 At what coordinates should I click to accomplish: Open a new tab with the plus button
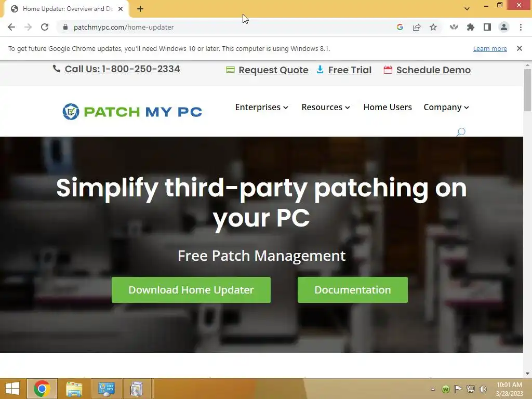[x=140, y=9]
